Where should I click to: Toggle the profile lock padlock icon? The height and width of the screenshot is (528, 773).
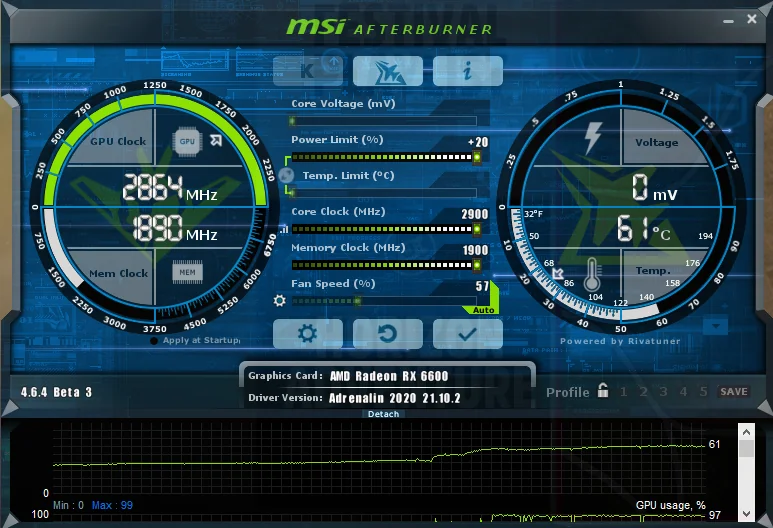602,390
